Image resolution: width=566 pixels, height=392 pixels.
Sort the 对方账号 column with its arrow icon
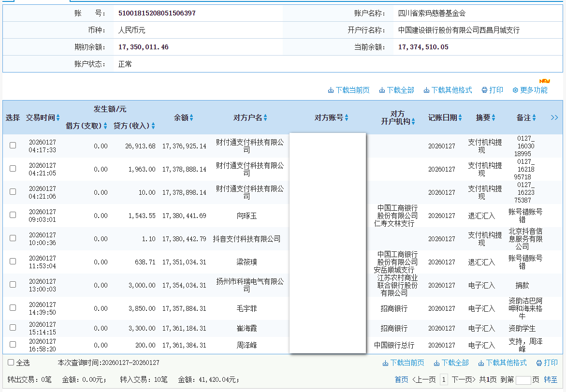click(x=347, y=117)
